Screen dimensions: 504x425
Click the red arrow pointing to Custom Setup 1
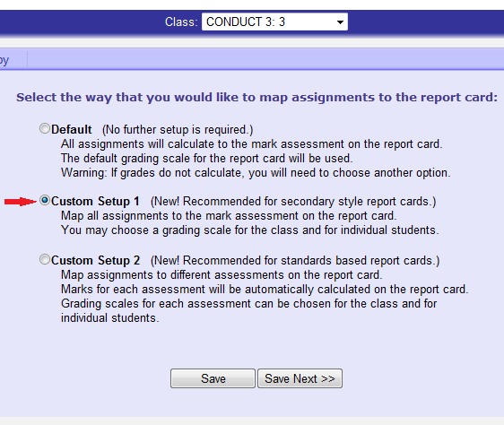21,202
